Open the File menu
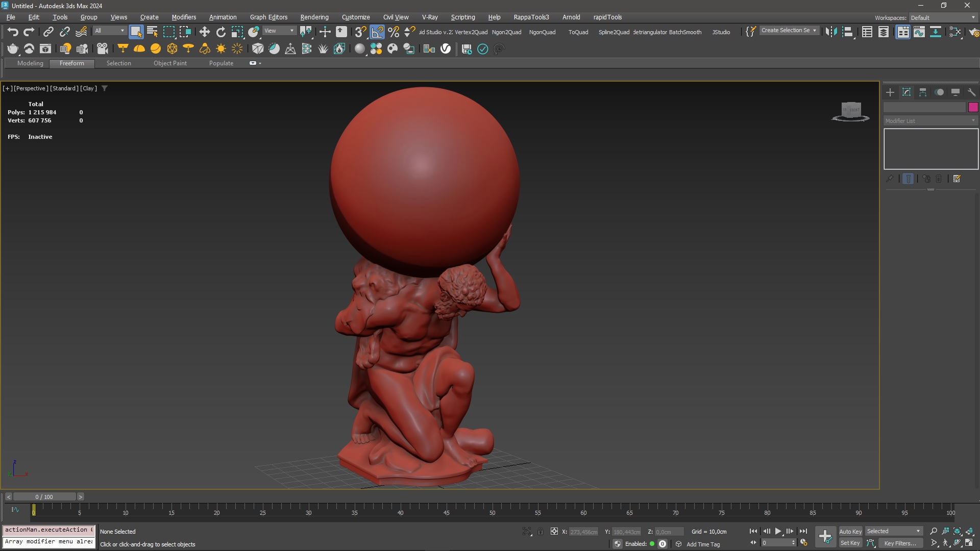The height and width of the screenshot is (551, 980). [x=11, y=17]
